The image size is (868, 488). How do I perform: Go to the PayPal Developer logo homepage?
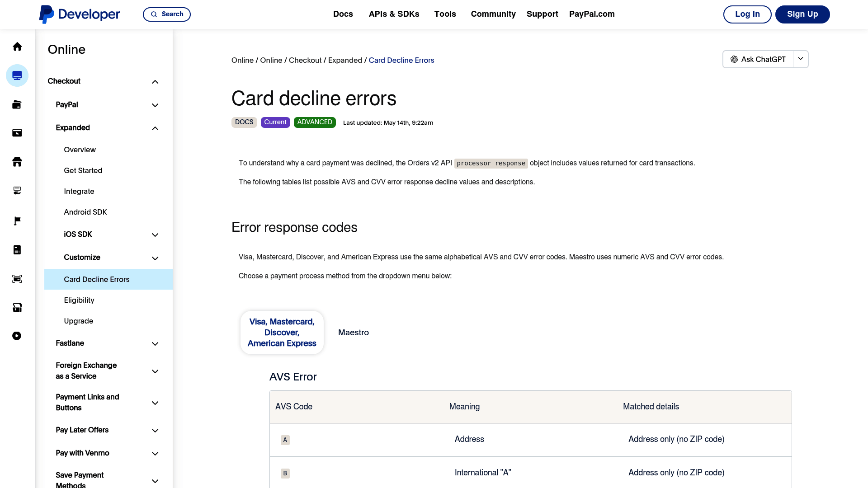80,14
